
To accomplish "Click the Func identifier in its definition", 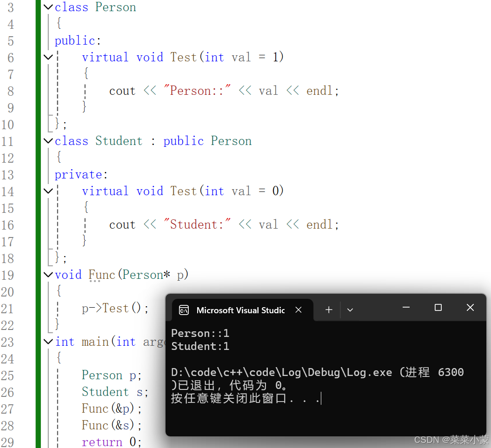I will [101, 275].
